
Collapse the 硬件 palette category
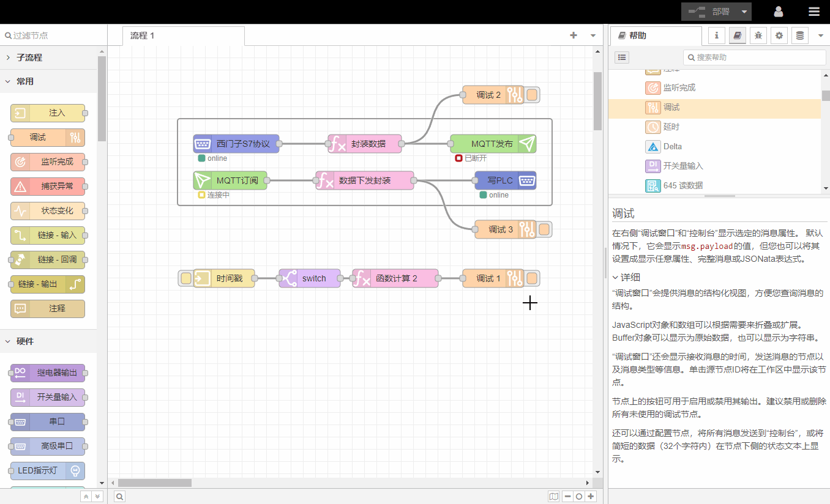(9, 341)
